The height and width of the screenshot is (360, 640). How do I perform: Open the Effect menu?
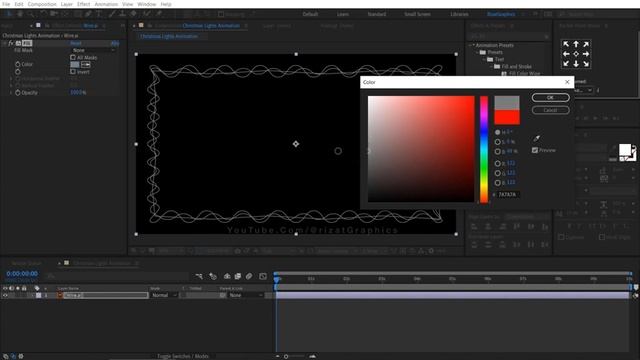(84, 4)
